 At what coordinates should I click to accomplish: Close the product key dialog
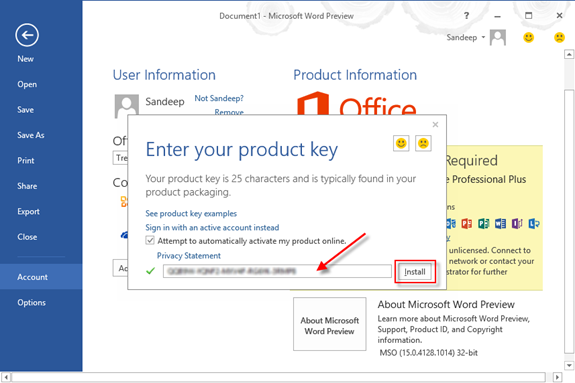click(435, 125)
